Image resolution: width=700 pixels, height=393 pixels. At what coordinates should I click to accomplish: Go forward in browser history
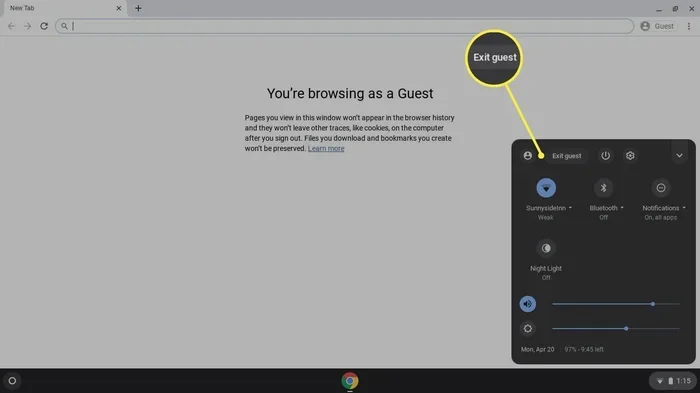pos(27,26)
